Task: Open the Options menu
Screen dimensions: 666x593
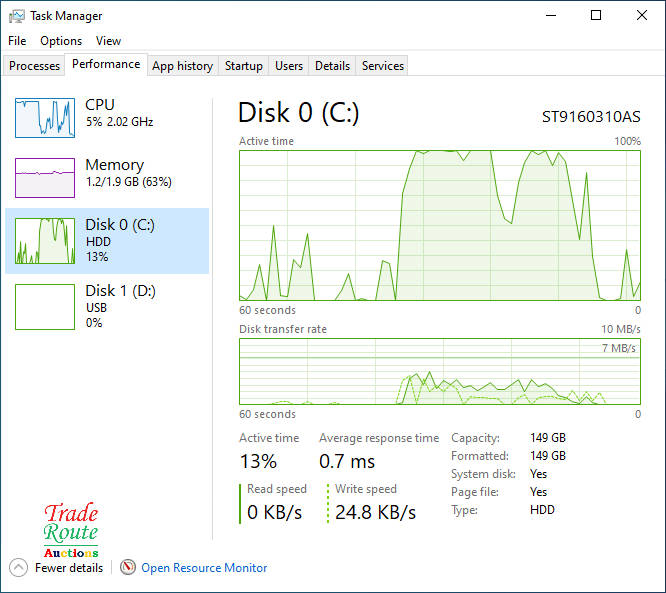Action: pos(61,41)
